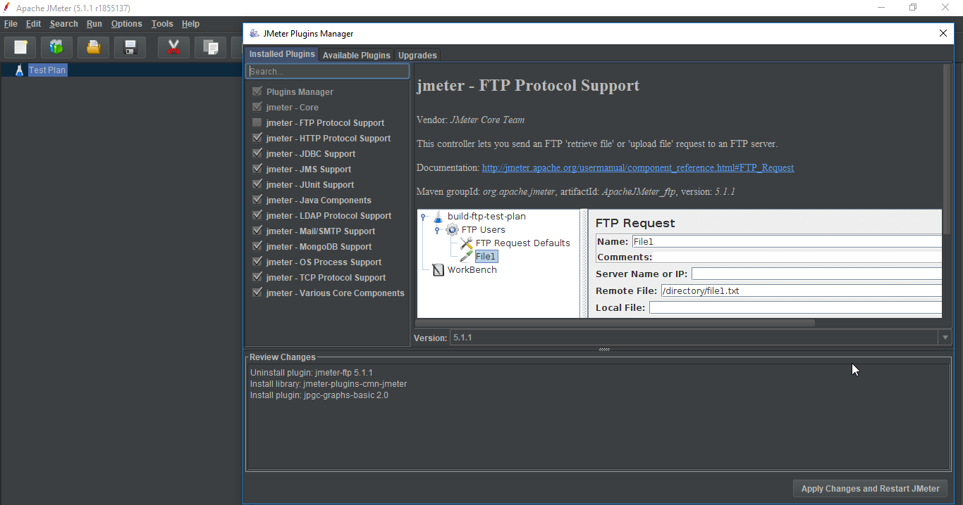
Task: Uncheck jmeter - Various Core Components checkbox
Action: click(257, 292)
